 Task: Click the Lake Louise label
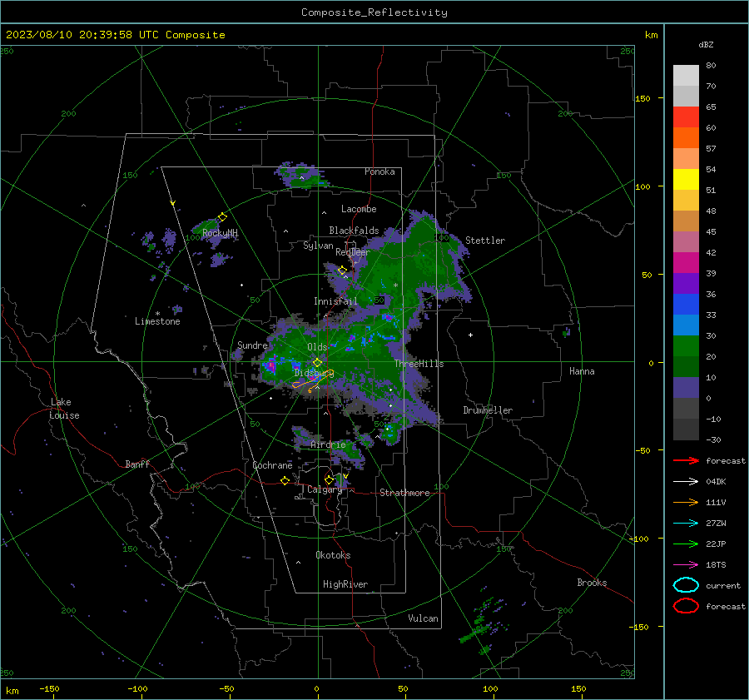click(65, 409)
